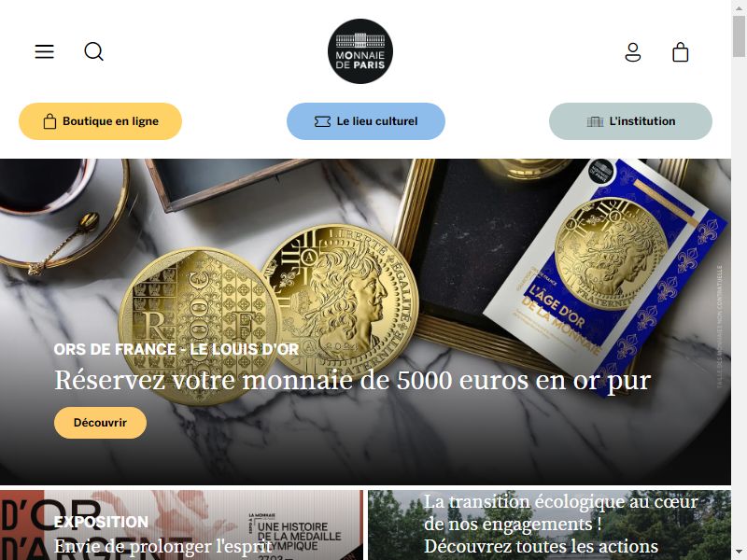Open the user account icon

point(633,52)
